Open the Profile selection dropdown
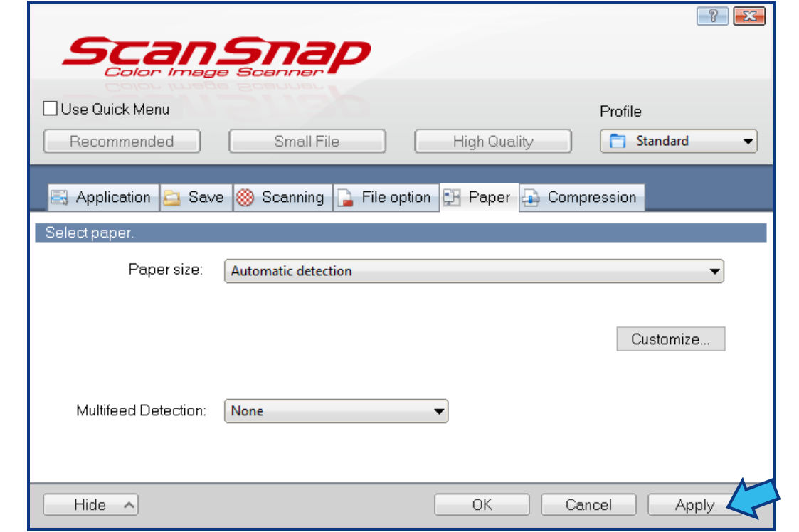This screenshot has width=799, height=532. coord(748,141)
